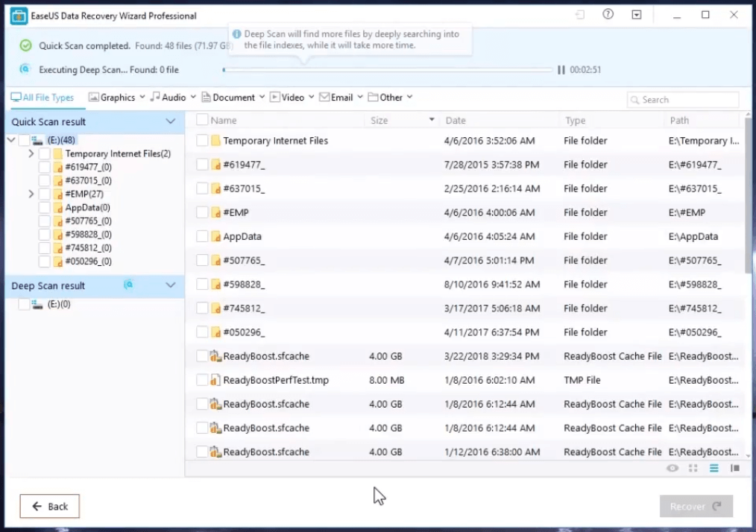Image resolution: width=756 pixels, height=532 pixels.
Task: Click the import scan session icon
Action: [580, 15]
